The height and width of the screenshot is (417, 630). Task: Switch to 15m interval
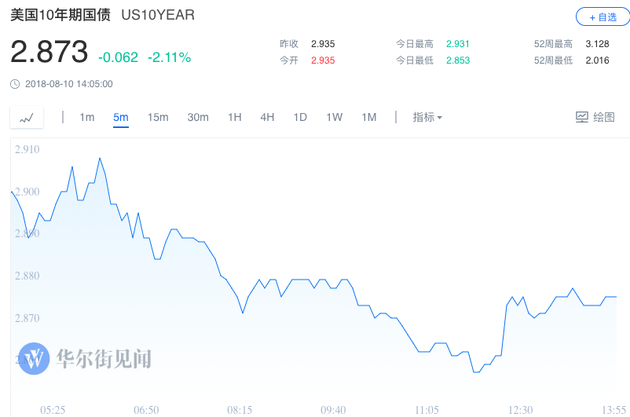click(x=158, y=117)
